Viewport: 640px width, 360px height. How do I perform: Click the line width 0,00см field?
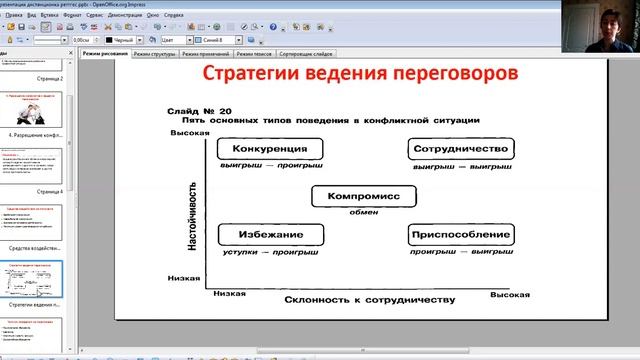pos(82,40)
